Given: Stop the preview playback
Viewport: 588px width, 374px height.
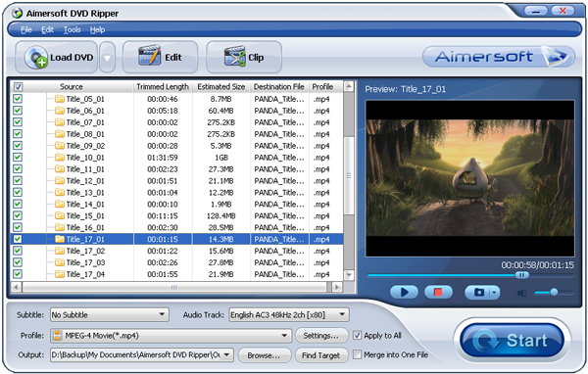Looking at the screenshot, I should (x=438, y=292).
